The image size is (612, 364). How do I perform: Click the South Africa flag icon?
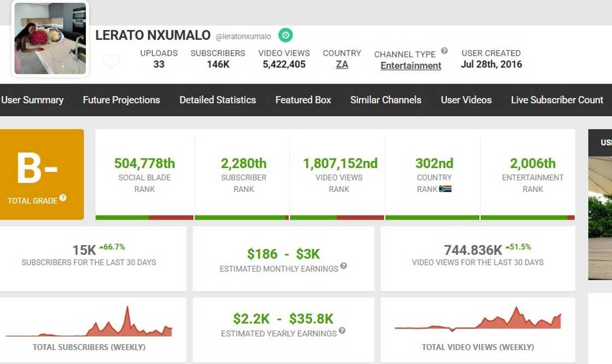coord(445,189)
